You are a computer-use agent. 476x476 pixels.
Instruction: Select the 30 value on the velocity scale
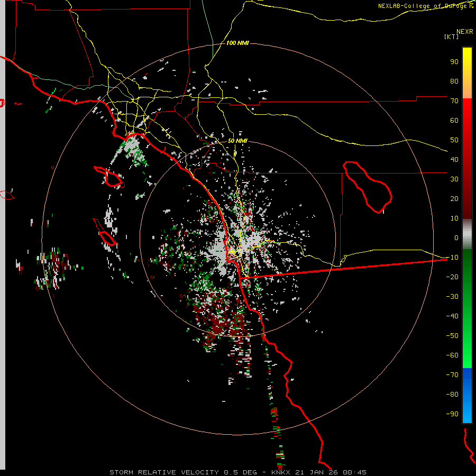click(x=454, y=179)
